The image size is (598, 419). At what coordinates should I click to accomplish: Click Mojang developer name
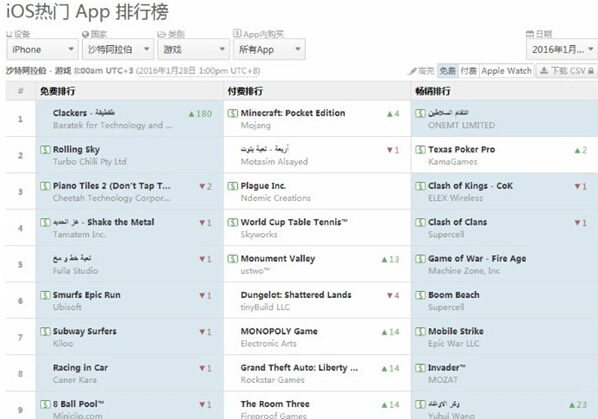[x=256, y=125]
